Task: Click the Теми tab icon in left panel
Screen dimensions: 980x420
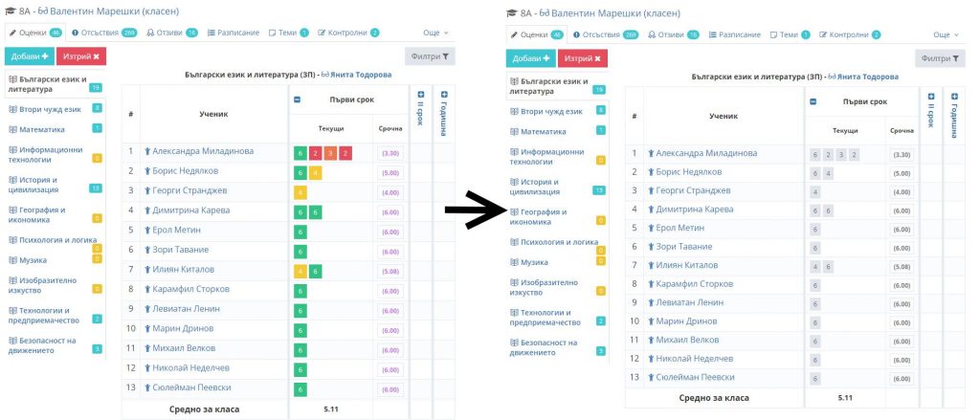Action: (272, 33)
